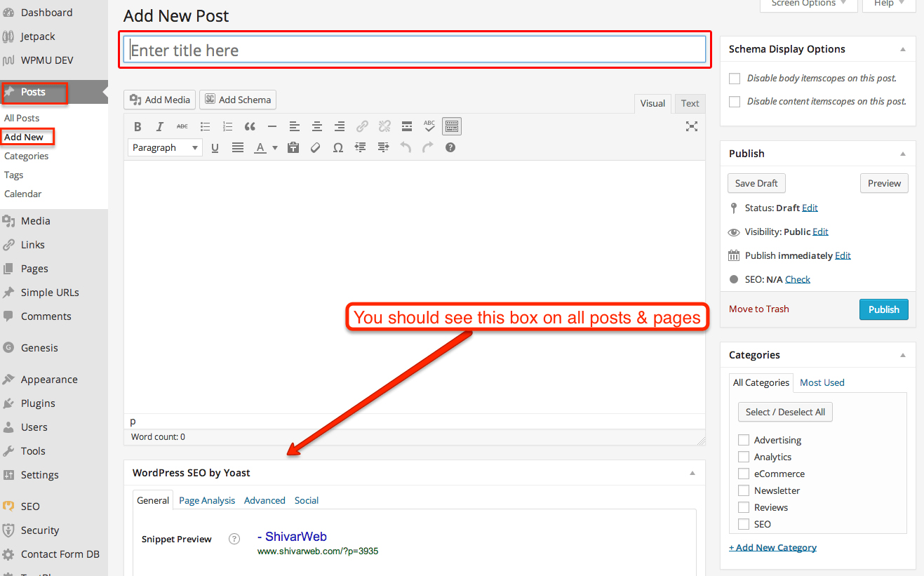Increase the indent
Screen dimensions: 924x576
click(383, 147)
